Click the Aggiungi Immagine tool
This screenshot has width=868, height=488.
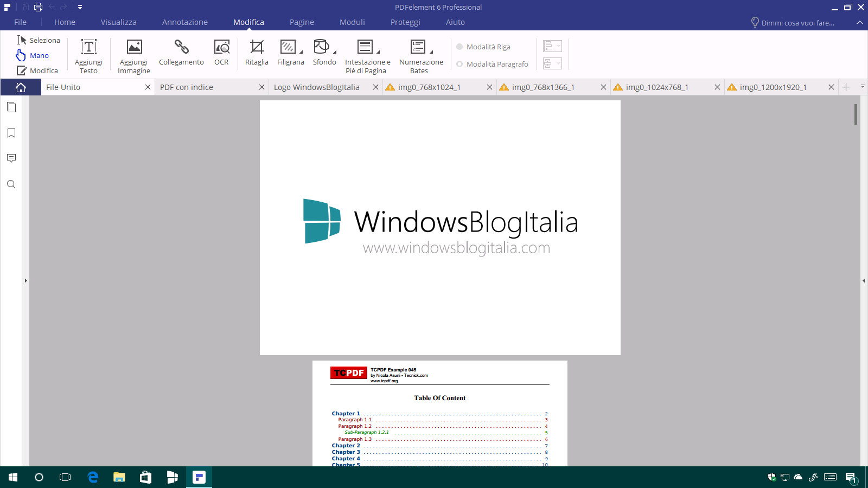[x=134, y=56]
